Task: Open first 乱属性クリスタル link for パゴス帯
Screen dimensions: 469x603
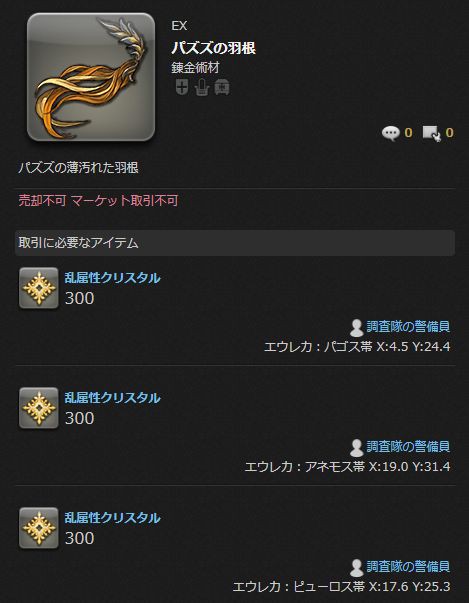Action: click(x=112, y=278)
